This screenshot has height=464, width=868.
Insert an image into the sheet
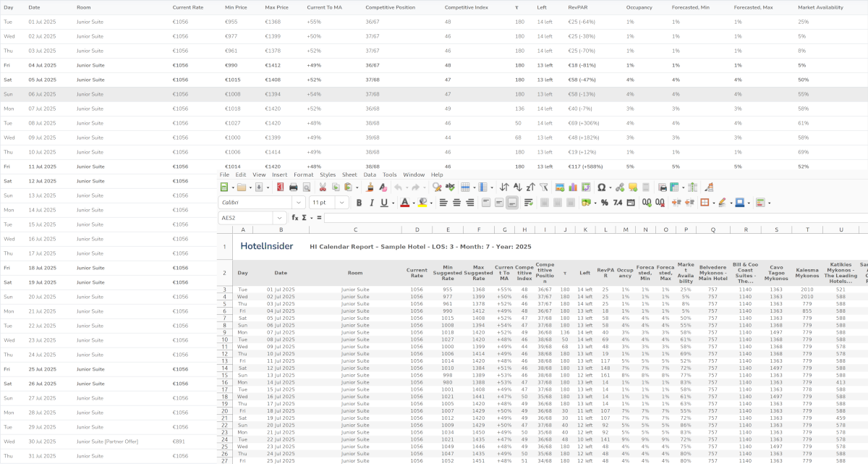click(x=561, y=187)
